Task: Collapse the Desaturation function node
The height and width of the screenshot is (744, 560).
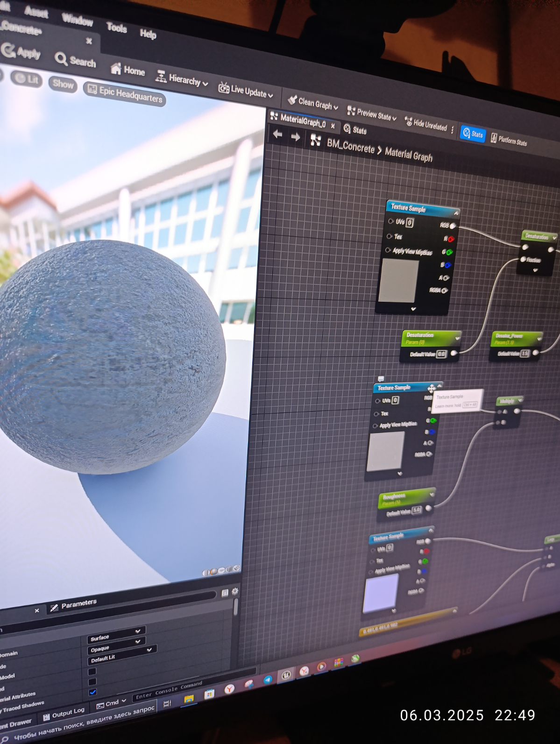Action: pyautogui.click(x=554, y=238)
